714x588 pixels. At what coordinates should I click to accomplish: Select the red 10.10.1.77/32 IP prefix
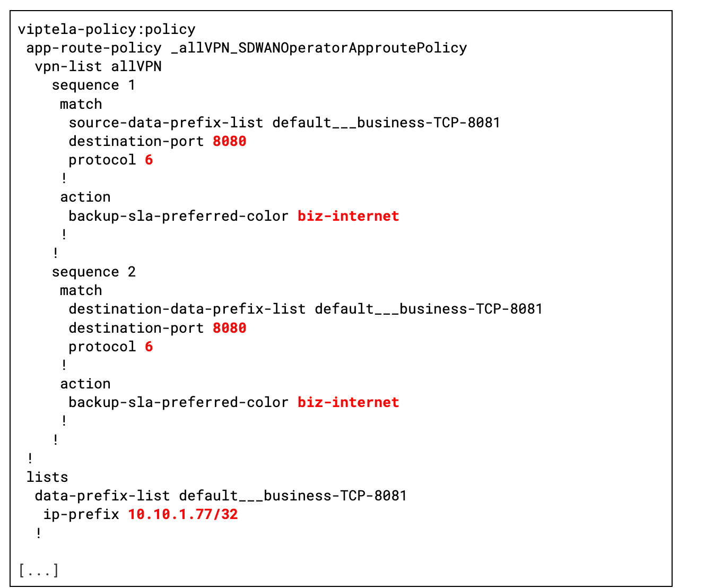coord(183,514)
